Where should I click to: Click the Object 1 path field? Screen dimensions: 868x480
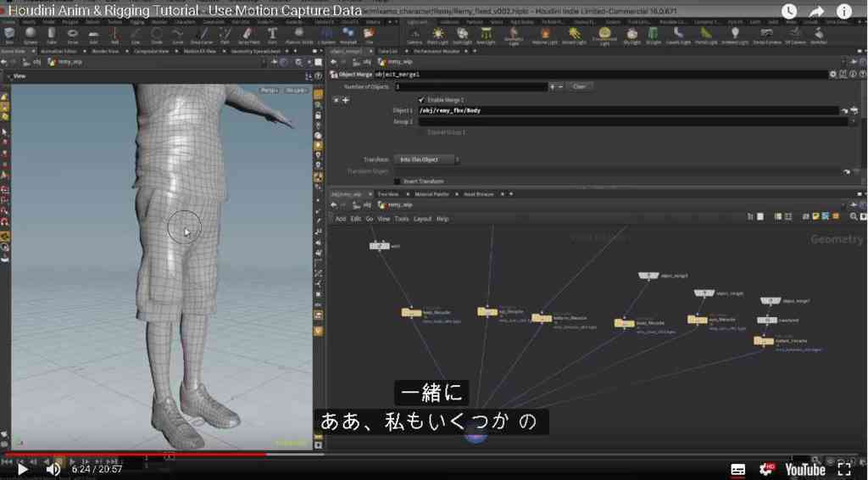(628, 111)
